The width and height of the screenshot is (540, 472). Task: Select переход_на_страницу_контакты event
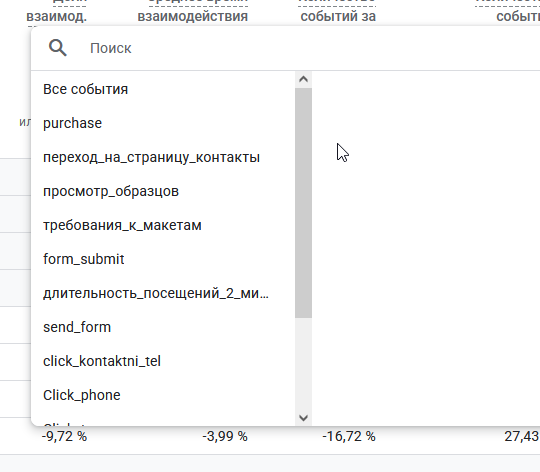[x=151, y=157]
